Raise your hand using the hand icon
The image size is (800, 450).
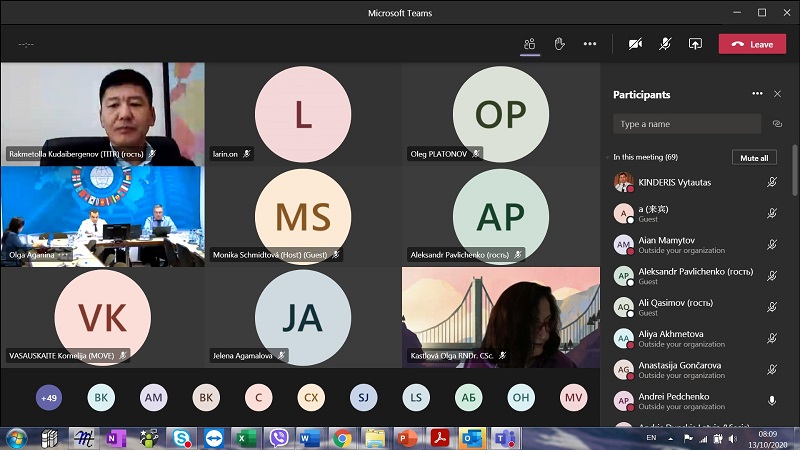click(x=560, y=44)
